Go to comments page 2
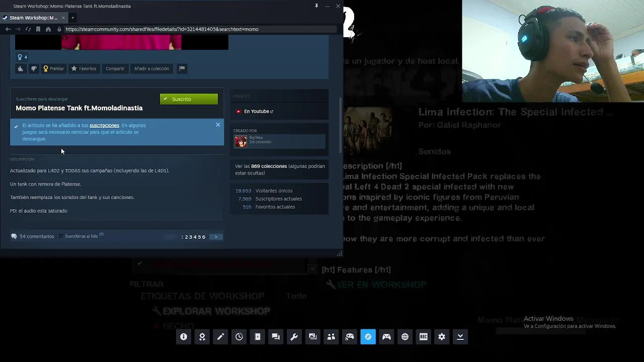 186,237
